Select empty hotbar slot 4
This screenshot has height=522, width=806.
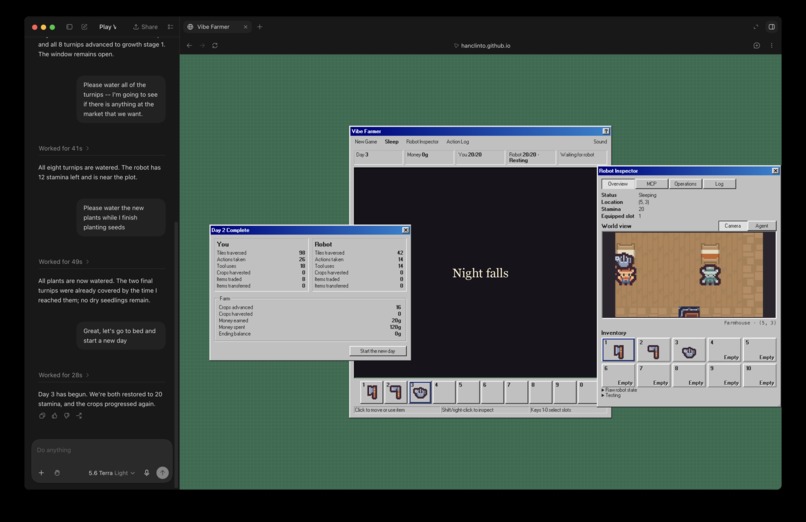point(444,392)
